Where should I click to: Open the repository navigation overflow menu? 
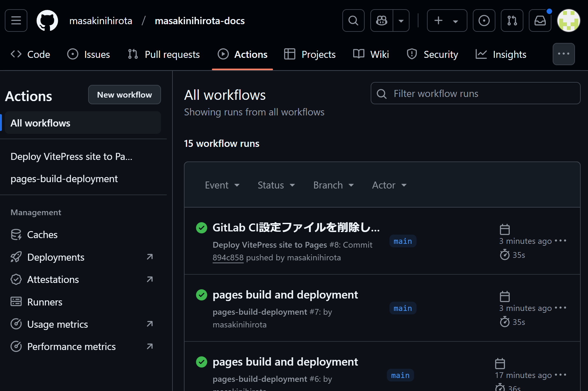tap(563, 54)
